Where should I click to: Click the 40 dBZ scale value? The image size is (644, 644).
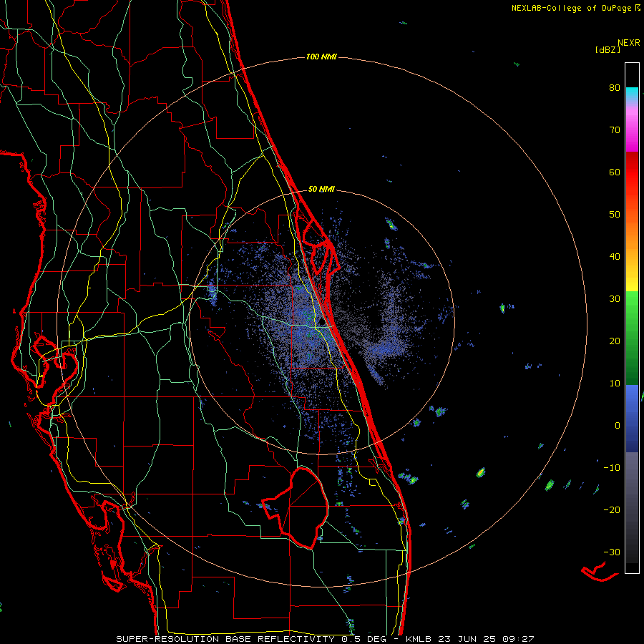coord(615,257)
